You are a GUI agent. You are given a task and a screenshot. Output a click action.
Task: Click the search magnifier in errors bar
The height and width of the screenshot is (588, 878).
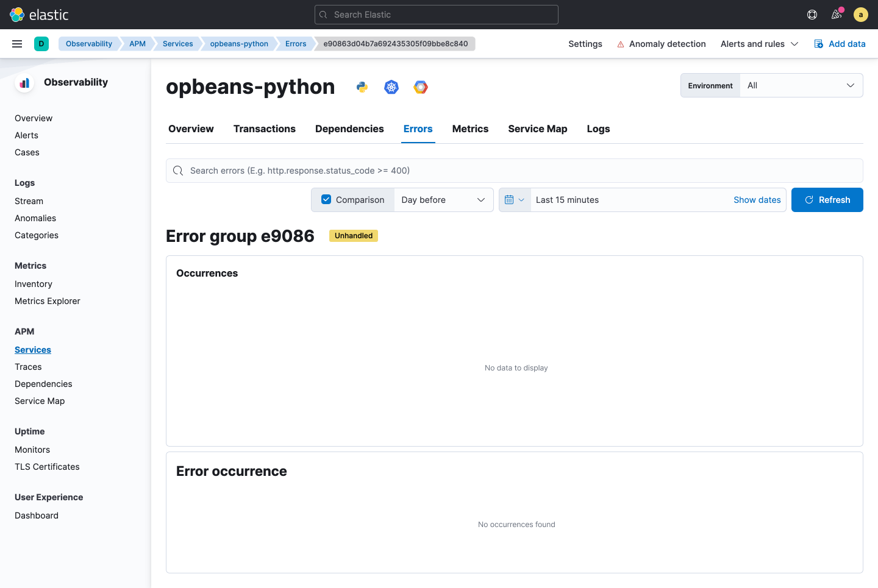[178, 171]
